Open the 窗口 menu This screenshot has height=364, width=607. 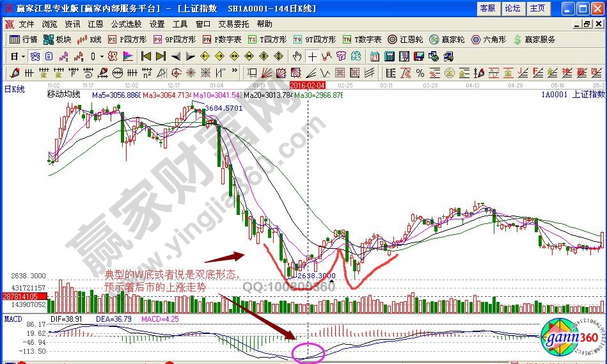pos(203,24)
